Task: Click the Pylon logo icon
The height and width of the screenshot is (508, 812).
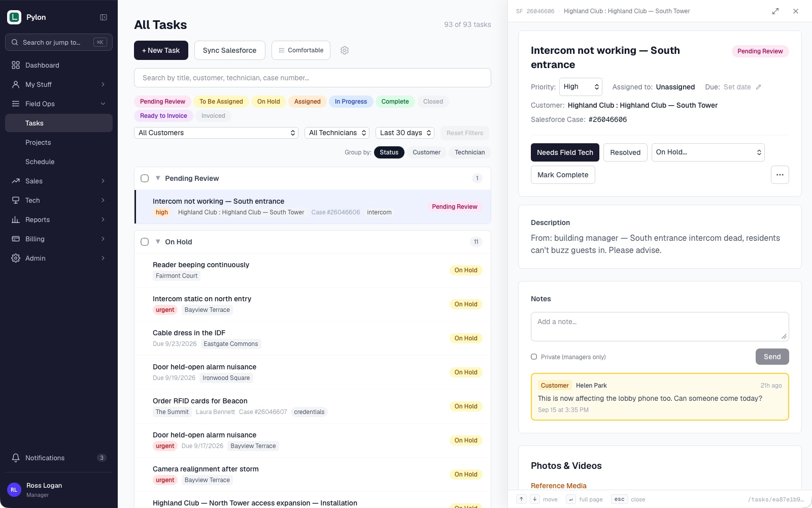Action: pyautogui.click(x=14, y=17)
